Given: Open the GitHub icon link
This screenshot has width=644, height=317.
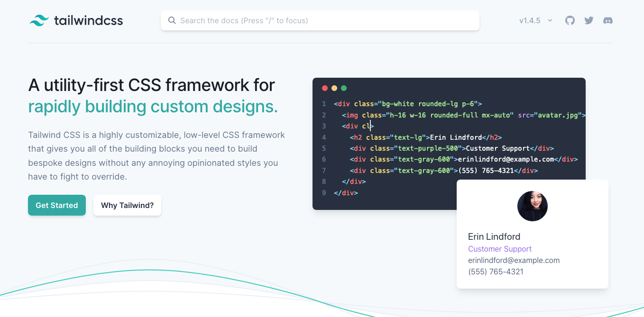Looking at the screenshot, I should [x=570, y=20].
